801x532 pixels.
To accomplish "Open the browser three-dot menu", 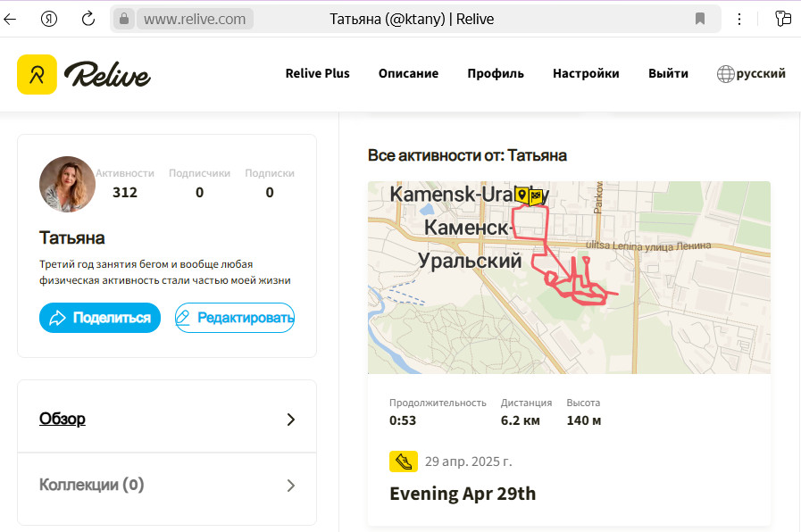I will [739, 19].
